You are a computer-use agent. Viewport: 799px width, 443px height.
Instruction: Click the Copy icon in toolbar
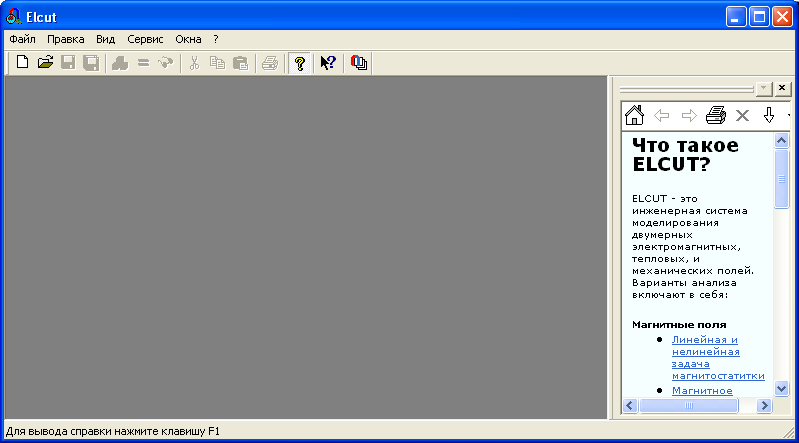coord(217,63)
